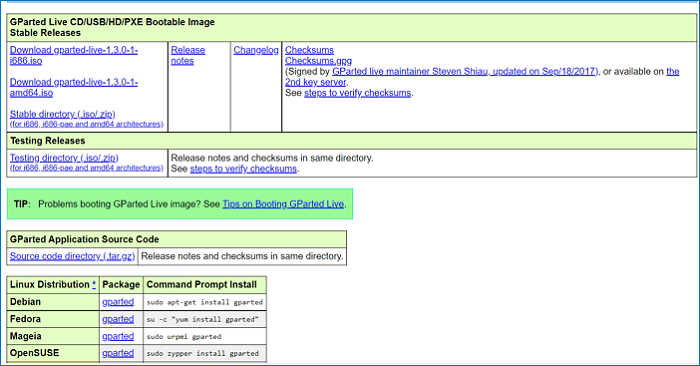This screenshot has width=700, height=366.
Task: Click 'sudo apt-get install gparted' command text
Action: [x=204, y=302]
